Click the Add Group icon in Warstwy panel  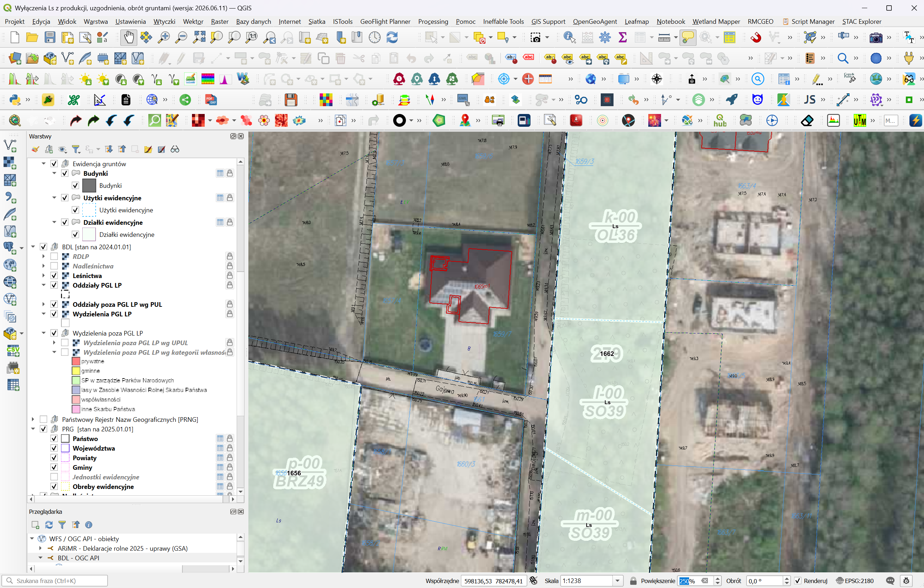pos(49,149)
